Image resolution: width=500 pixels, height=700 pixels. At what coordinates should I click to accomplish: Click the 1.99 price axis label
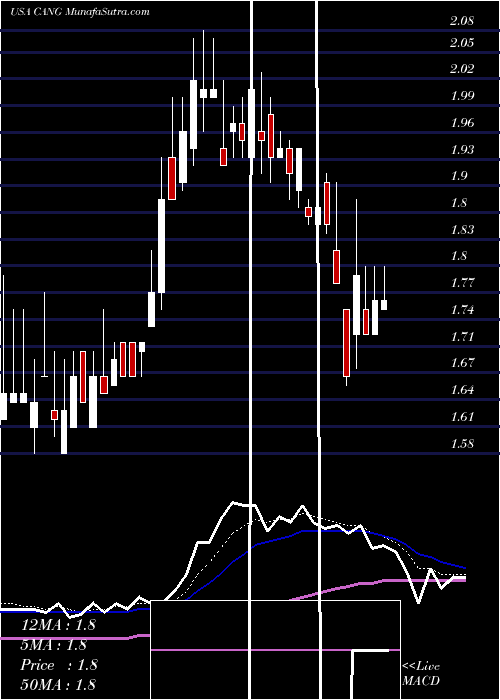(x=462, y=96)
